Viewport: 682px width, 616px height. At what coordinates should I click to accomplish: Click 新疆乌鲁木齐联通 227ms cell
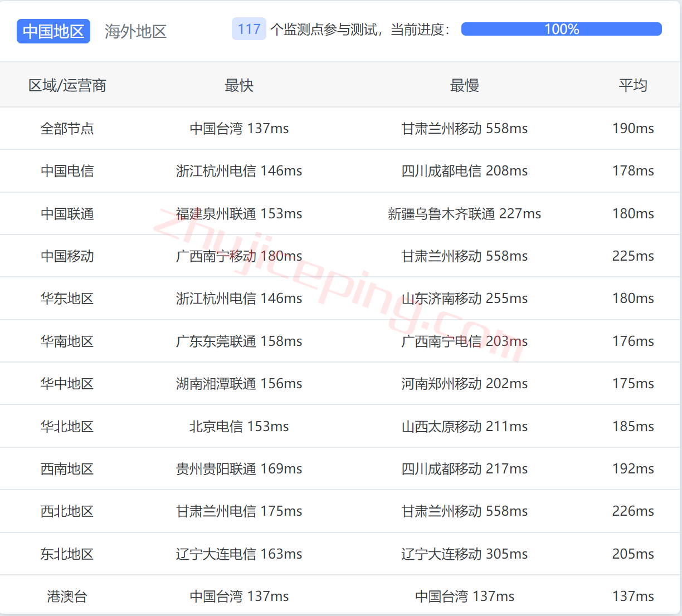coord(465,213)
